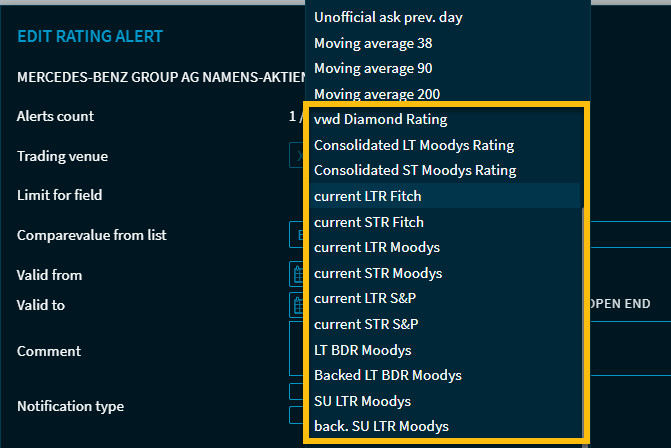The height and width of the screenshot is (448, 671).
Task: Choose current STR Fitch from list
Action: (368, 222)
